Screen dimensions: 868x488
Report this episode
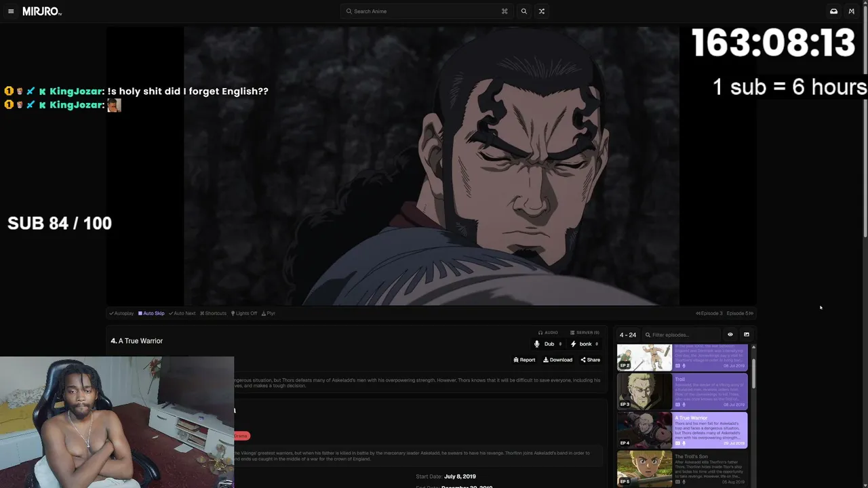click(x=524, y=360)
